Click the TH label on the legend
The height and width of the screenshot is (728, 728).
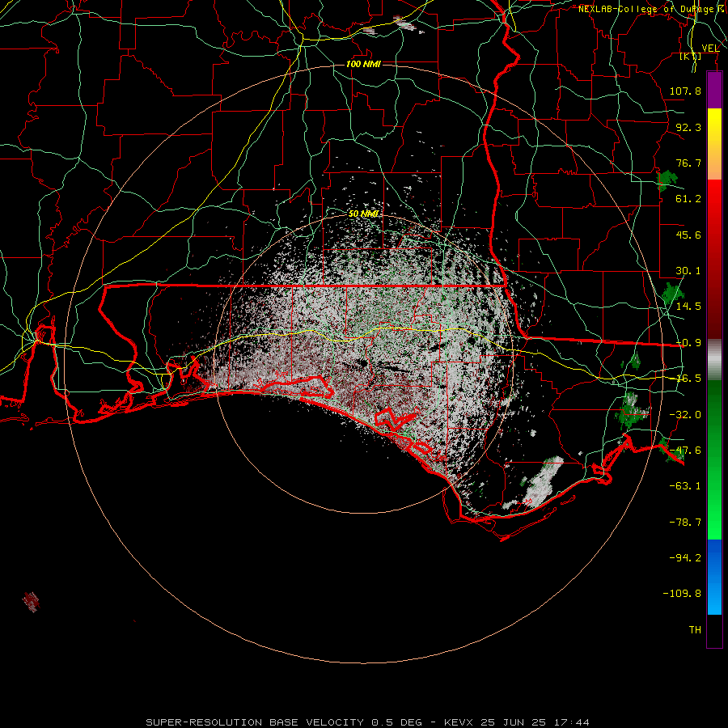click(695, 630)
